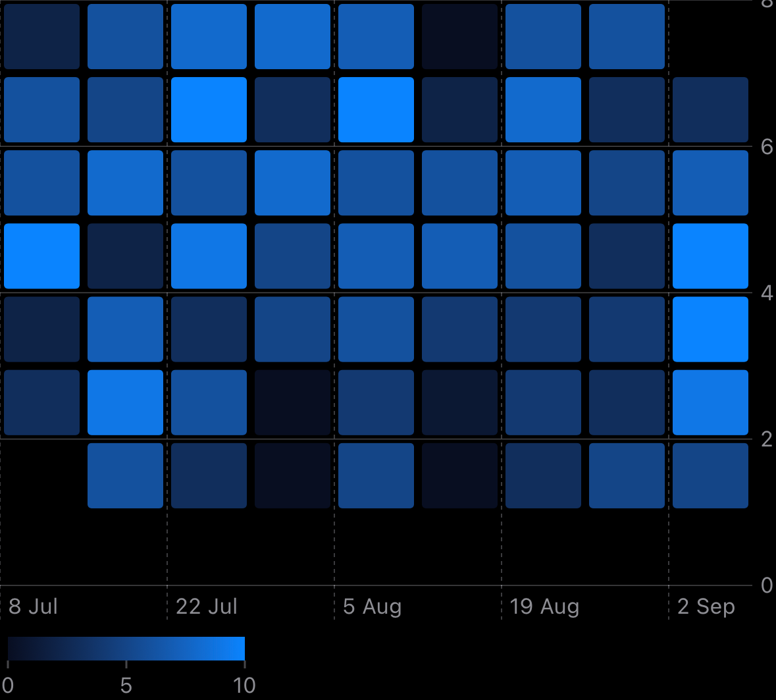776x700 pixels.
Task: Click the '2' value axis label
Action: tap(767, 439)
